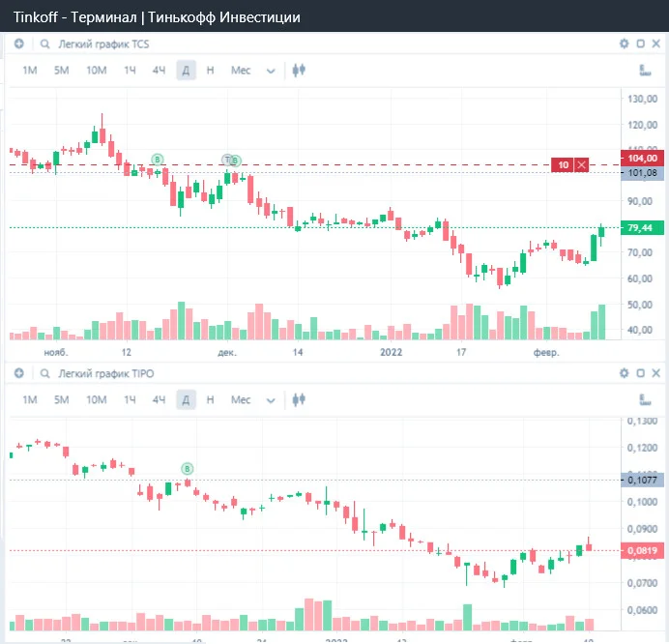This screenshot has height=644, width=669.
Task: Select 10М timeframe in TCS chart
Action: coord(97,71)
